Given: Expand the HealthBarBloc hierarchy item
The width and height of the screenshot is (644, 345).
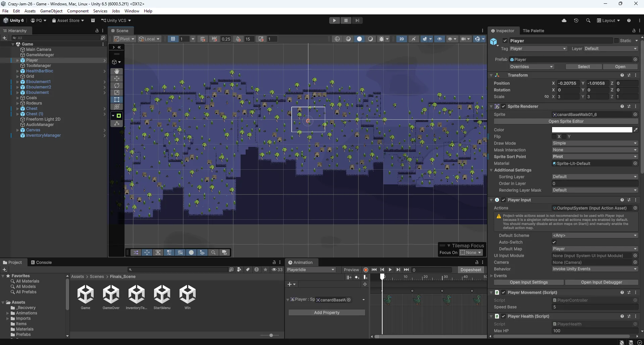Looking at the screenshot, I should click(17, 71).
